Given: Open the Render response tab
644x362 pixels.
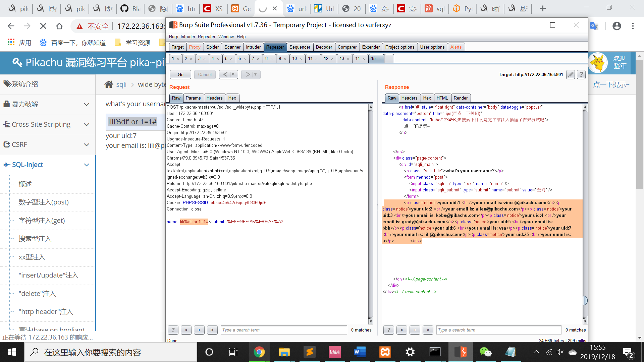Looking at the screenshot, I should 460,98.
